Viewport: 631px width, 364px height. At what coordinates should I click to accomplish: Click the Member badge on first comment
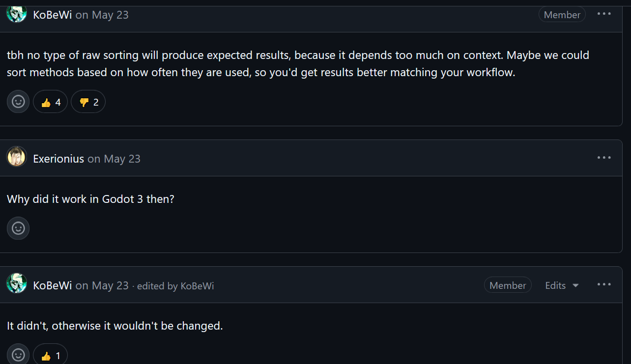coord(562,15)
